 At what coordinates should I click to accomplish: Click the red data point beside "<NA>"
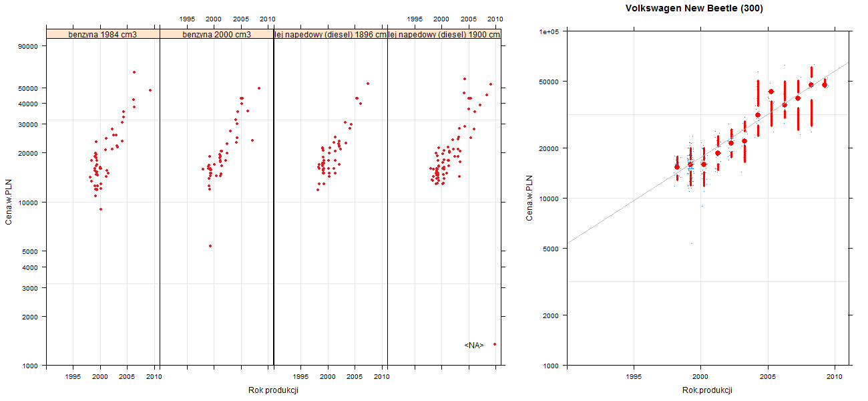495,344
